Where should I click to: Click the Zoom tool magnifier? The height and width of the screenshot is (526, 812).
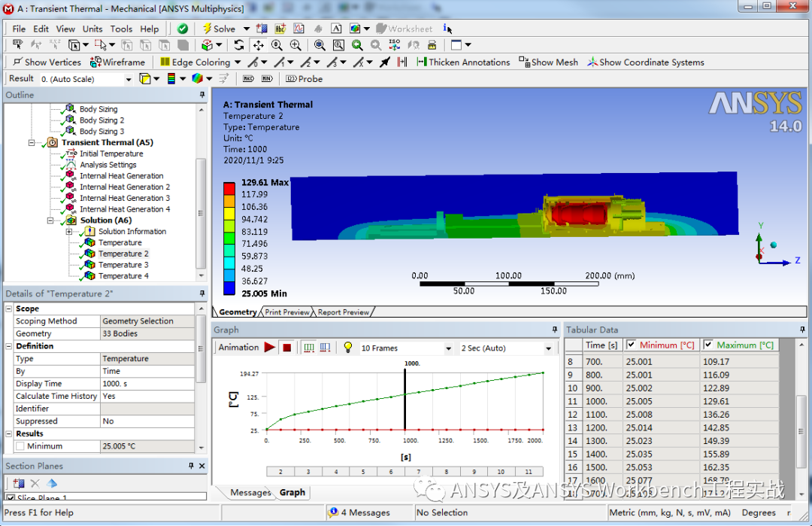pyautogui.click(x=277, y=45)
